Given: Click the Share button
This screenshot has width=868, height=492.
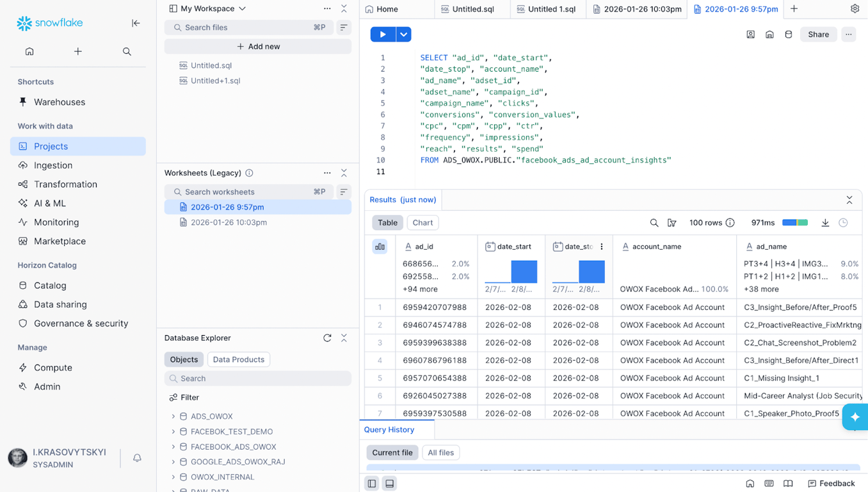Looking at the screenshot, I should (818, 35).
